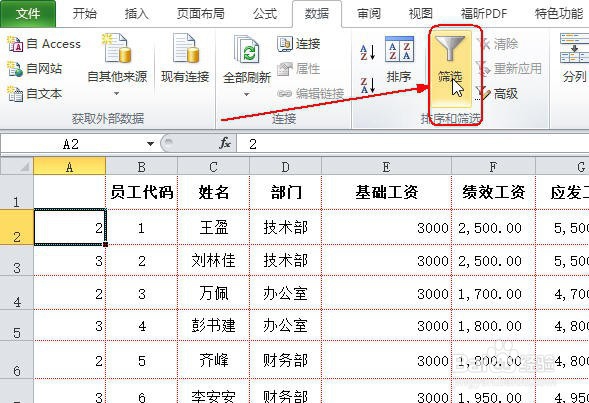The height and width of the screenshot is (403, 589).
Task: Select column E header
Action: pyautogui.click(x=387, y=166)
